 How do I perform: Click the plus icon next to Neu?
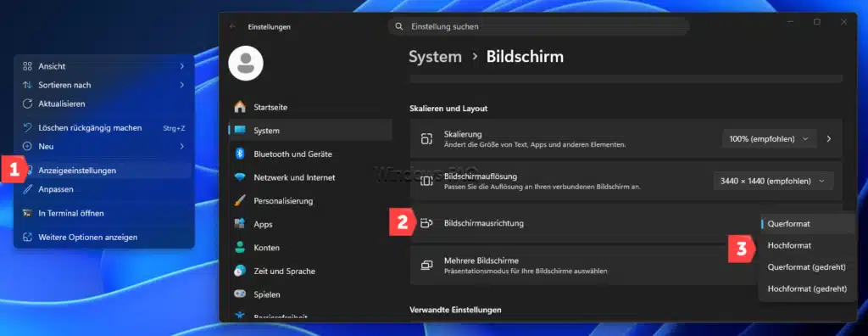click(x=27, y=147)
